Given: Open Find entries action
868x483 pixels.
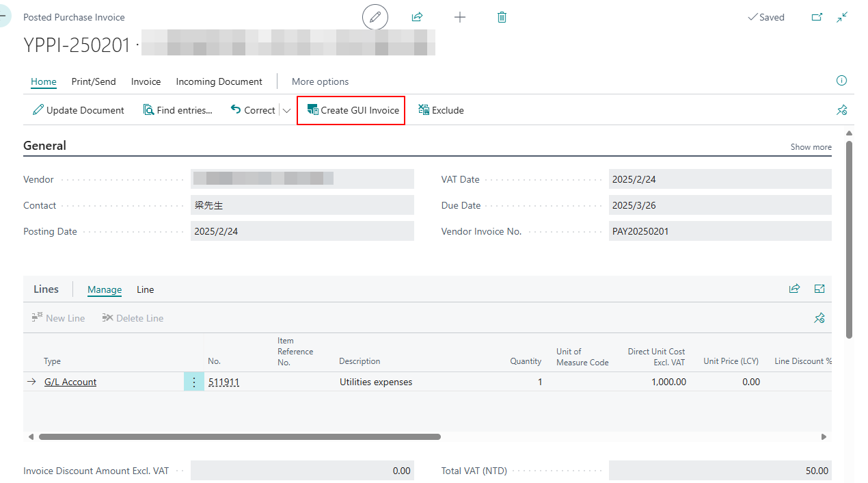Looking at the screenshot, I should pyautogui.click(x=178, y=110).
